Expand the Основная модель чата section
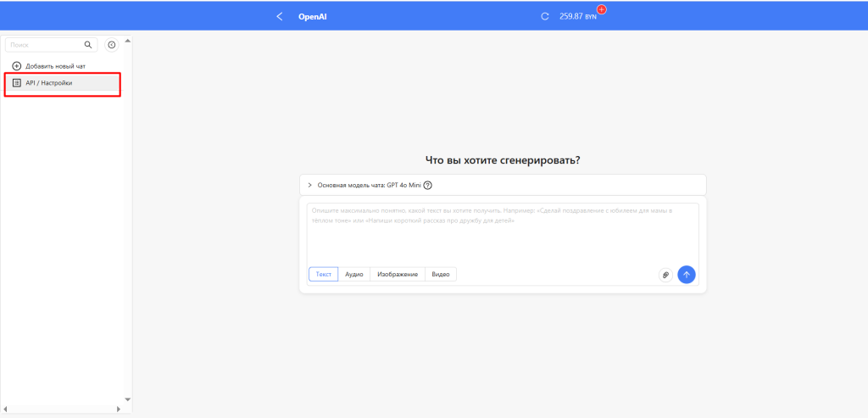The width and height of the screenshot is (868, 418). point(310,185)
